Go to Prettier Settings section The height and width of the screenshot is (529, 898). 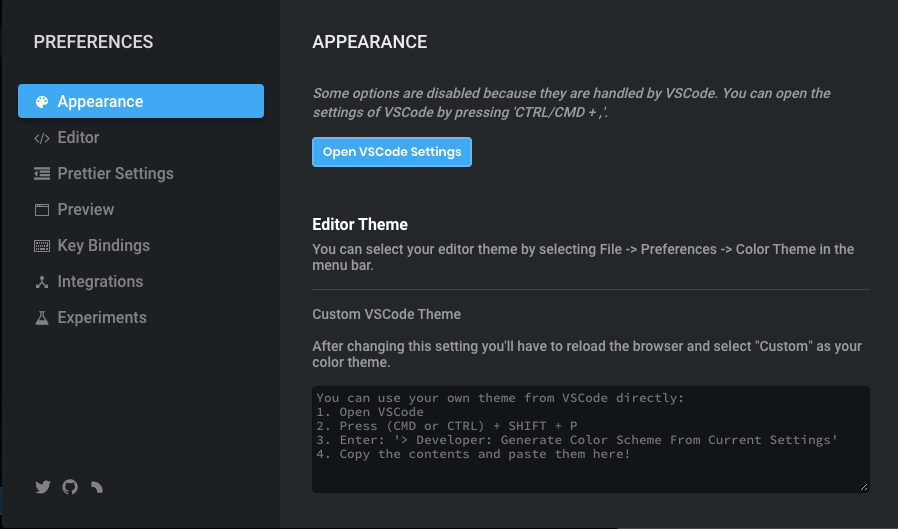115,174
